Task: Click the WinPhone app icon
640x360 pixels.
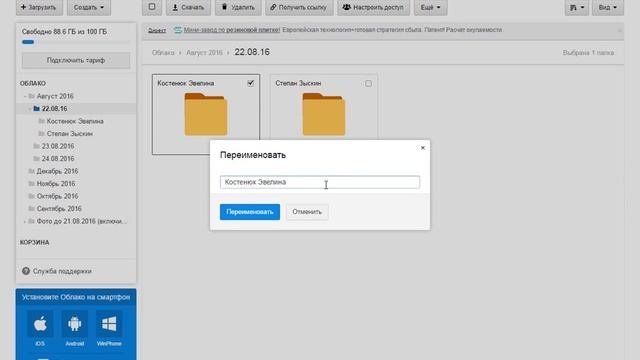Action: point(109,324)
